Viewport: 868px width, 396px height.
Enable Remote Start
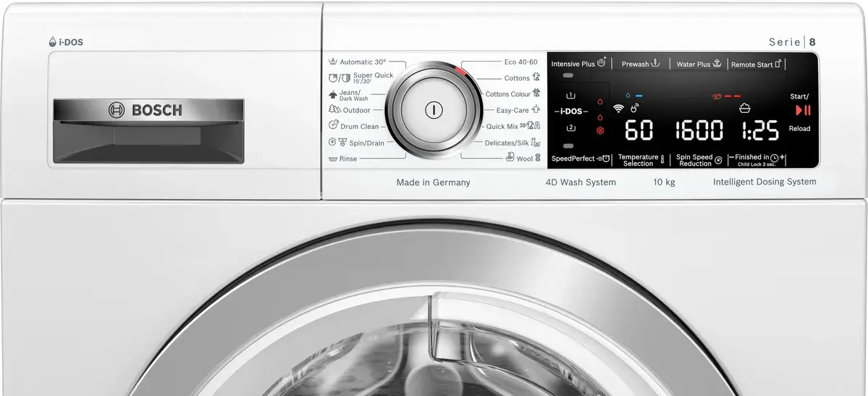point(757,64)
